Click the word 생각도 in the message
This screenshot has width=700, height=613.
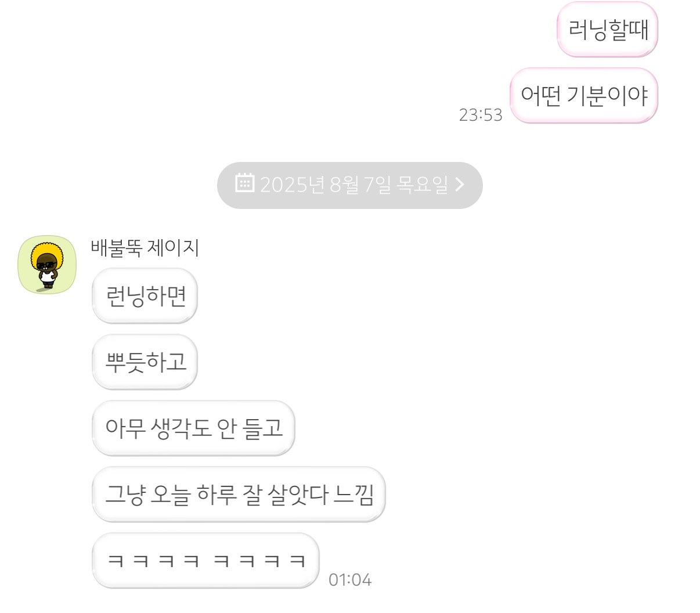coord(181,428)
